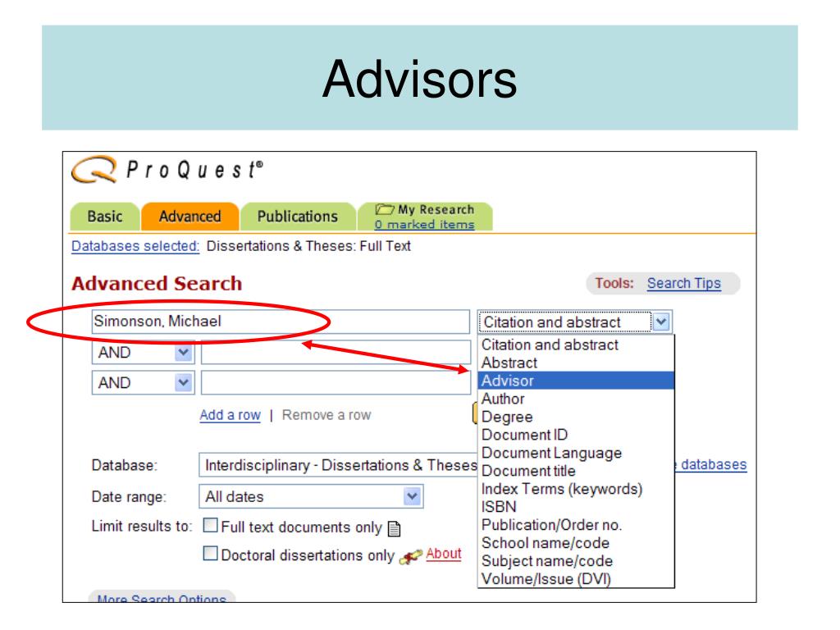The width and height of the screenshot is (840, 630).
Task: Enable Doctoral dissertations only
Action: (x=211, y=553)
